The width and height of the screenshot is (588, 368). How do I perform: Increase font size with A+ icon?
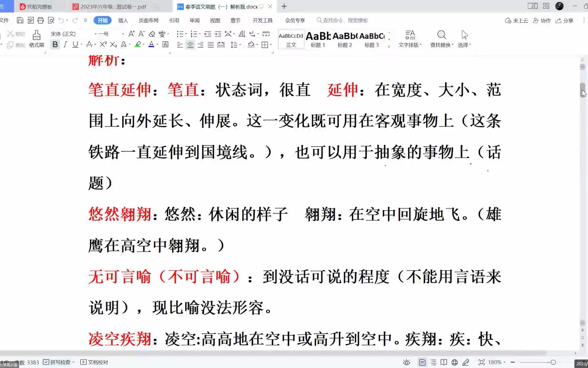[x=131, y=34]
